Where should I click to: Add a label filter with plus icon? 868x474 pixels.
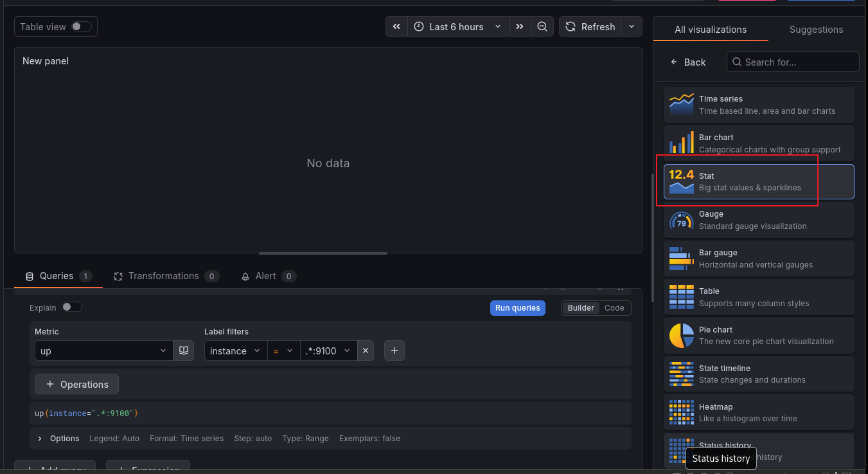(394, 351)
